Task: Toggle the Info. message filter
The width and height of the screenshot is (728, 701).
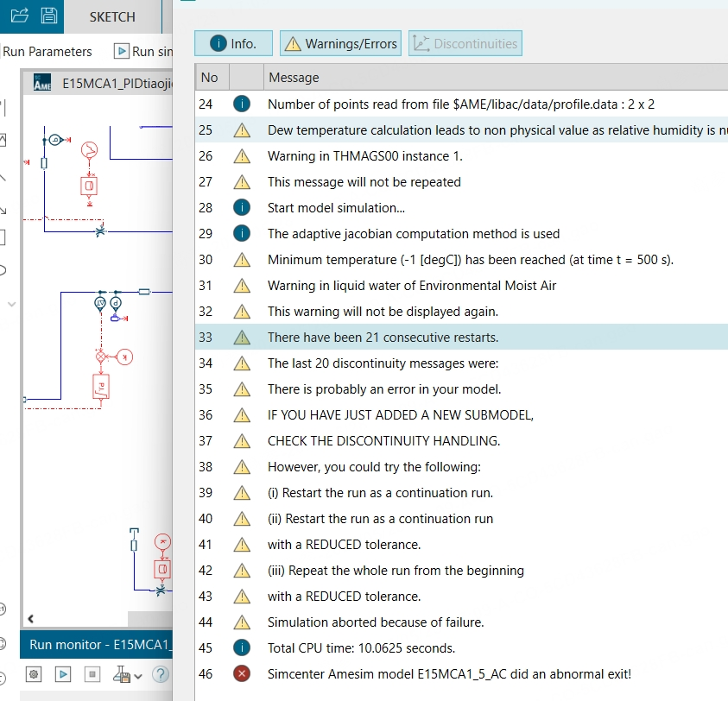Action: click(x=233, y=43)
